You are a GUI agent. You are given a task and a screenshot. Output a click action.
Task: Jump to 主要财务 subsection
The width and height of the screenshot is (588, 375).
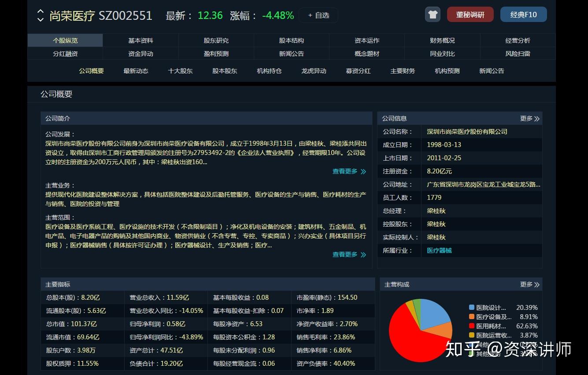pyautogui.click(x=403, y=71)
